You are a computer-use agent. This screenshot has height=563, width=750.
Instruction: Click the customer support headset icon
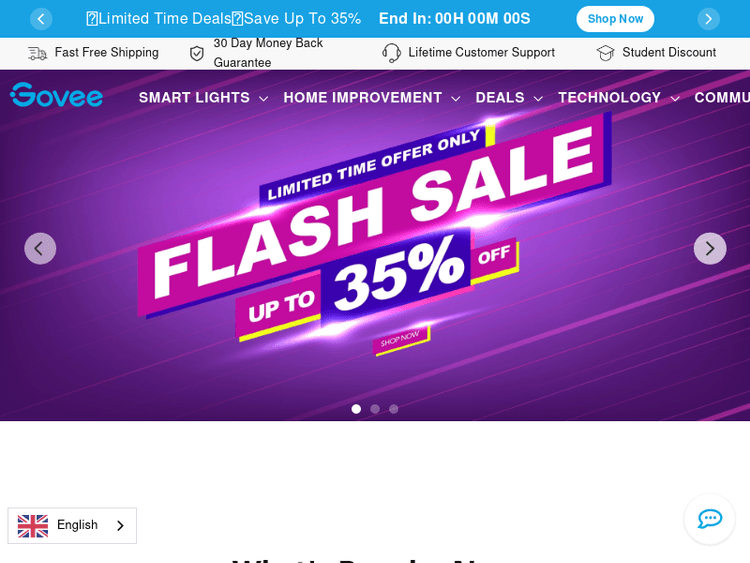391,53
